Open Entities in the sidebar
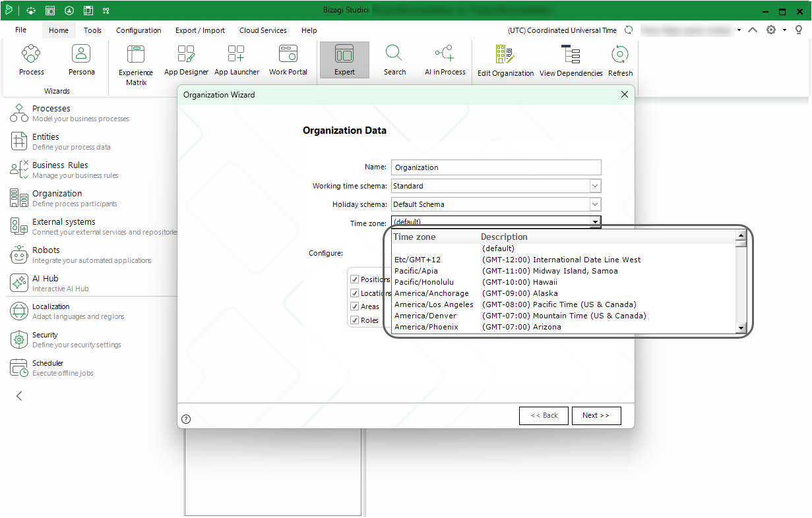The height and width of the screenshot is (518, 812). [60, 141]
